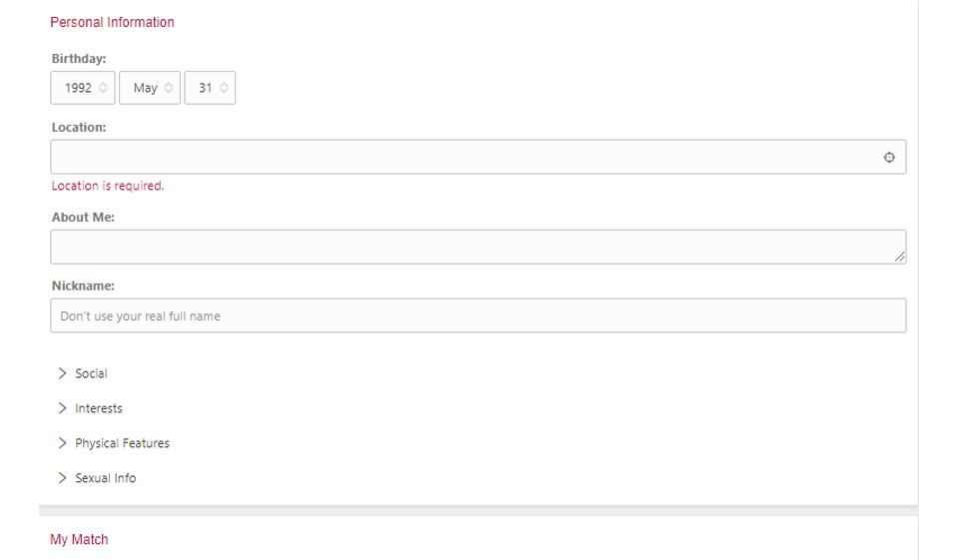959x560 pixels.
Task: Expand the Interests section
Action: click(x=99, y=408)
